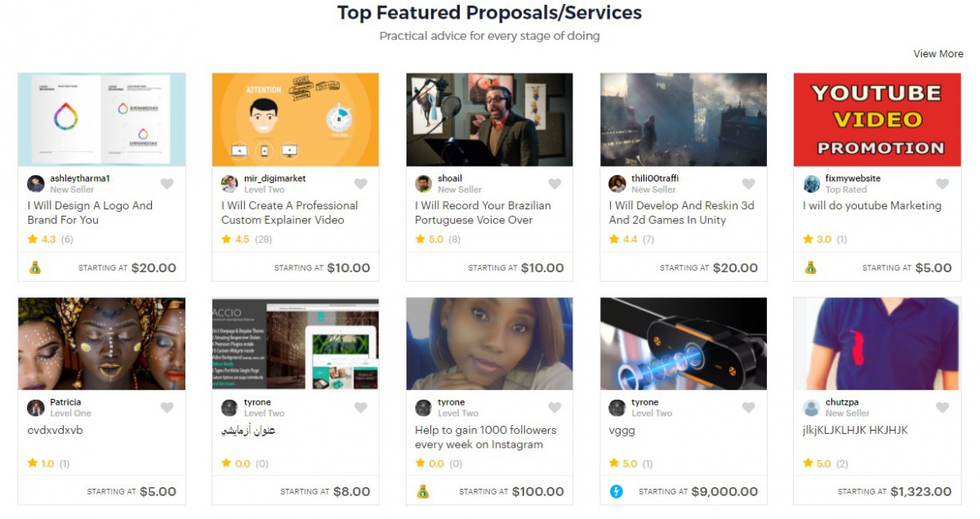Click the lightning bolt icon on vggg card
The image size is (980, 519).
pyautogui.click(x=617, y=491)
